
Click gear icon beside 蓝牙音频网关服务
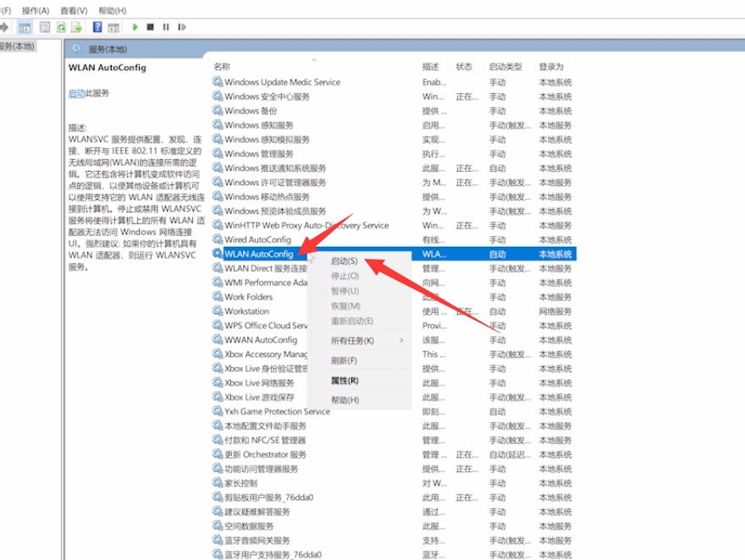(218, 540)
